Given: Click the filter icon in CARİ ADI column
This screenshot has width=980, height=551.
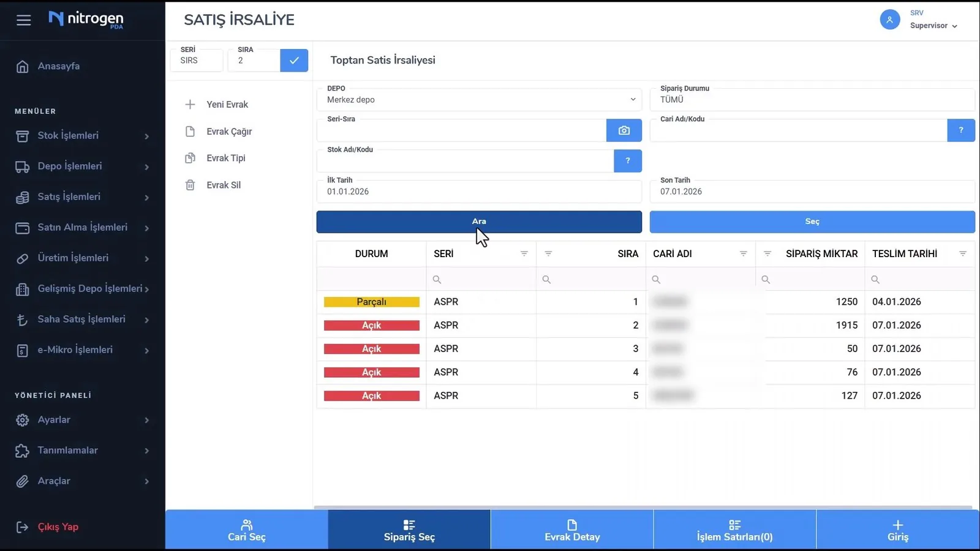Looking at the screenshot, I should click(743, 253).
